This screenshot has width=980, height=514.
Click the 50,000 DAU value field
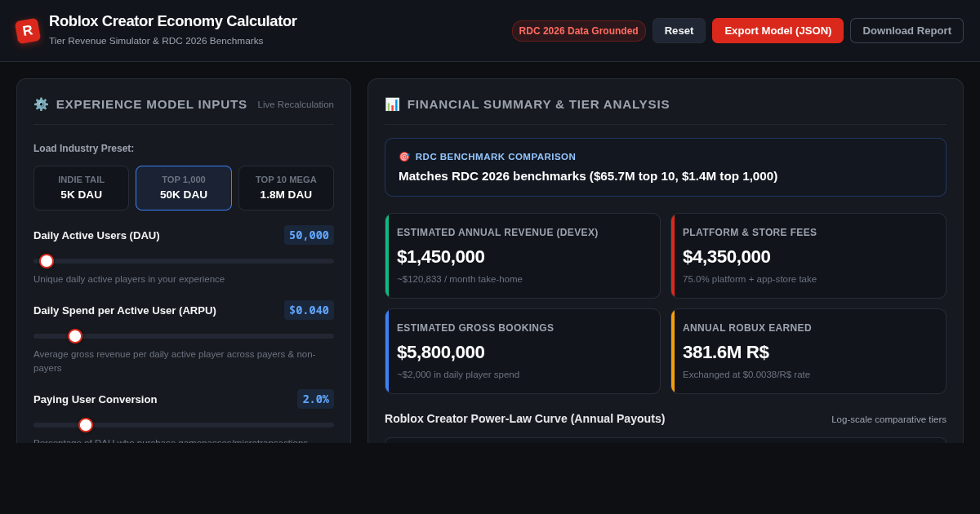click(x=309, y=235)
